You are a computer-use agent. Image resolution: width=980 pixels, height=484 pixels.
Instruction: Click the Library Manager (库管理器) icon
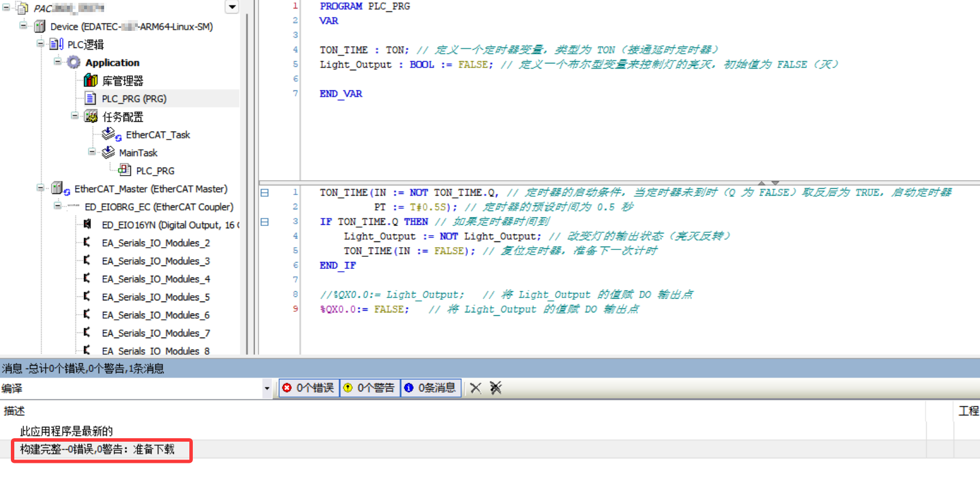click(x=90, y=81)
